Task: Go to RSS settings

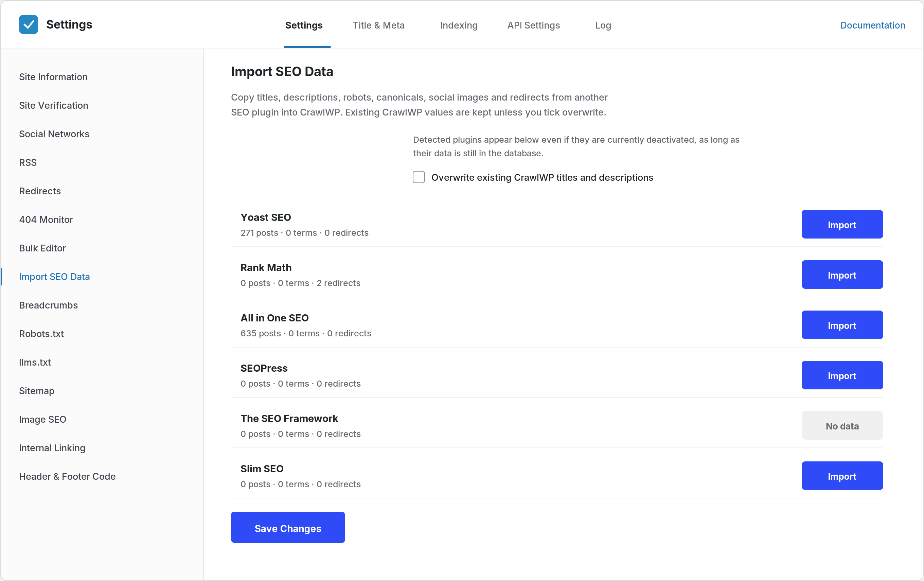Action: coord(28,162)
